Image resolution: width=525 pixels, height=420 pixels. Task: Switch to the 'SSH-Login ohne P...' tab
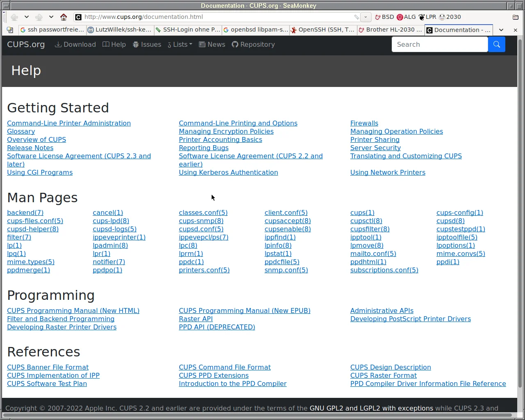187,30
